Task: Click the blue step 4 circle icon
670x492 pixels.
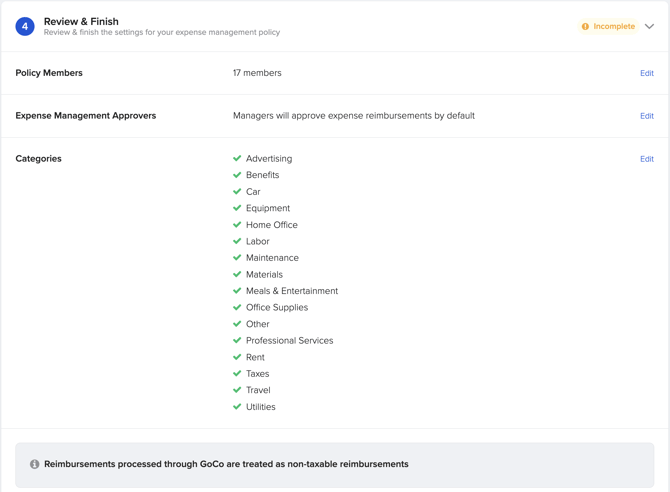Action: click(x=25, y=27)
